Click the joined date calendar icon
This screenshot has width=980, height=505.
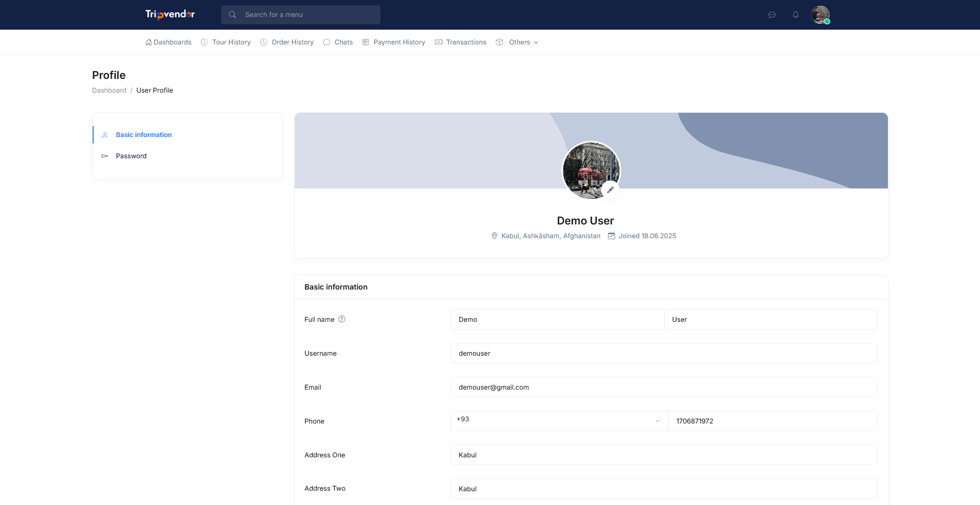pyautogui.click(x=611, y=236)
